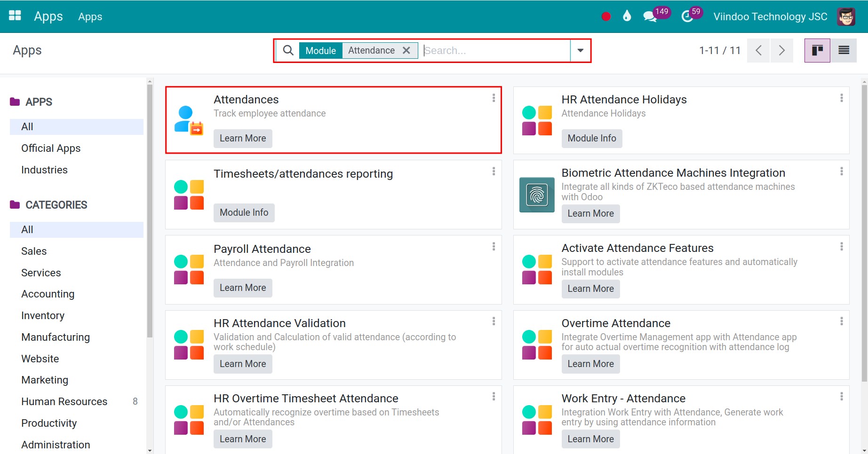Screen dimensions: 868x454
Task: Filter by Administration category
Action: pos(76,445)
